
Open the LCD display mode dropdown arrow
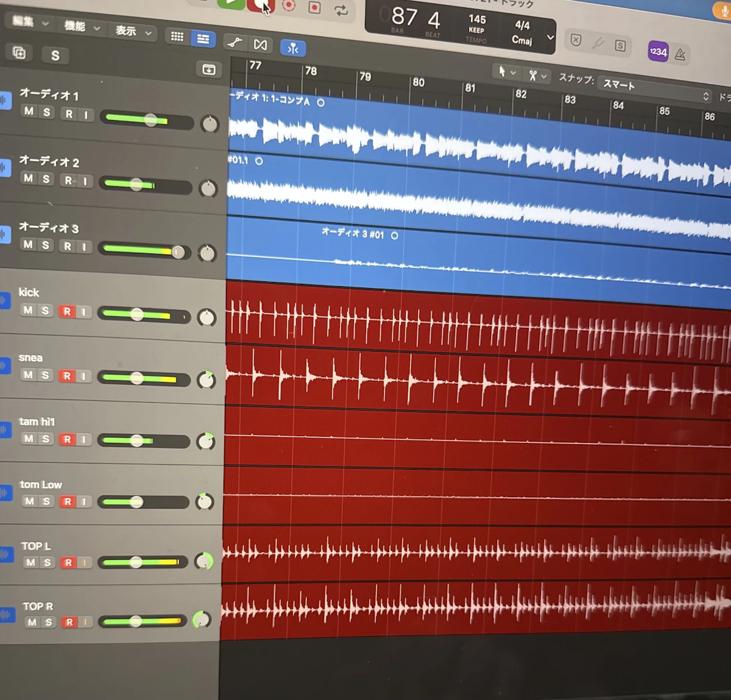pyautogui.click(x=550, y=37)
